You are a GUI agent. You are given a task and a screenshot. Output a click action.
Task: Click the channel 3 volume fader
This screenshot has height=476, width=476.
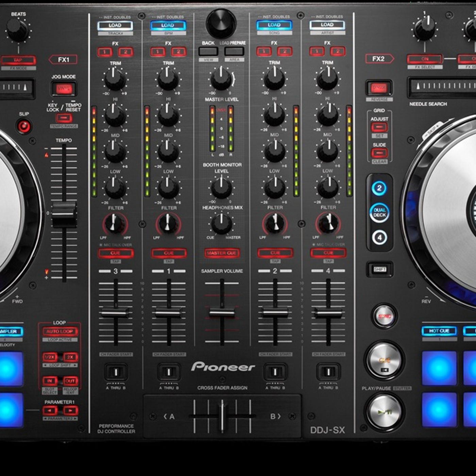pyautogui.click(x=115, y=312)
